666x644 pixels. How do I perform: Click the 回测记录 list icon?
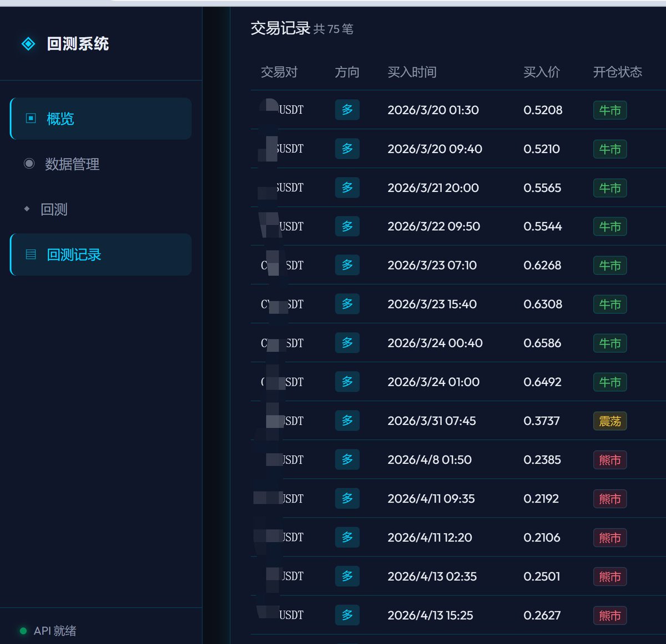(31, 255)
